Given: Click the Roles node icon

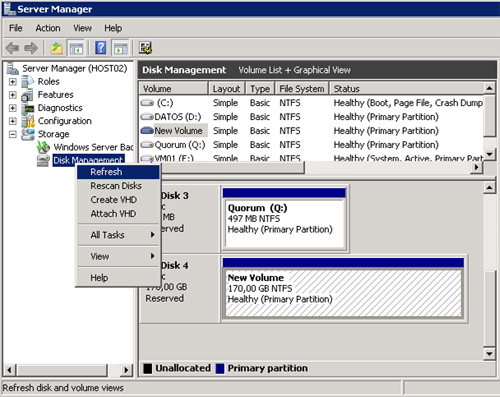Looking at the screenshot, I should pos(28,81).
